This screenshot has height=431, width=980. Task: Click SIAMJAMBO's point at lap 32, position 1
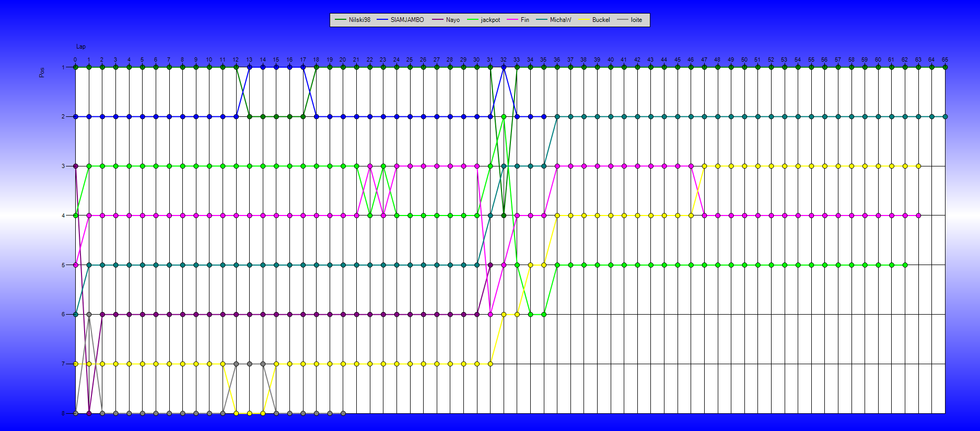coord(504,67)
